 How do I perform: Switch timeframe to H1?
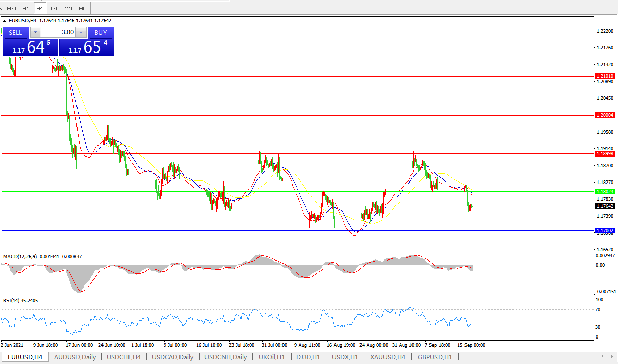25,8
